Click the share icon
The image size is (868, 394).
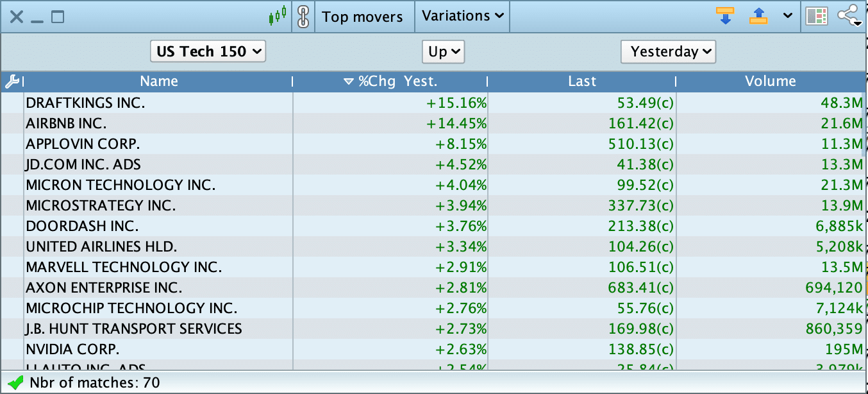[x=849, y=16]
